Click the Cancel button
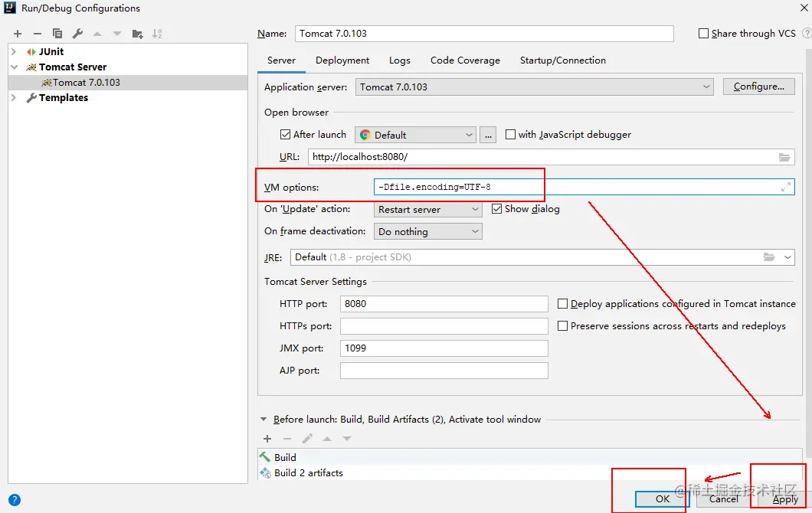 tap(724, 499)
